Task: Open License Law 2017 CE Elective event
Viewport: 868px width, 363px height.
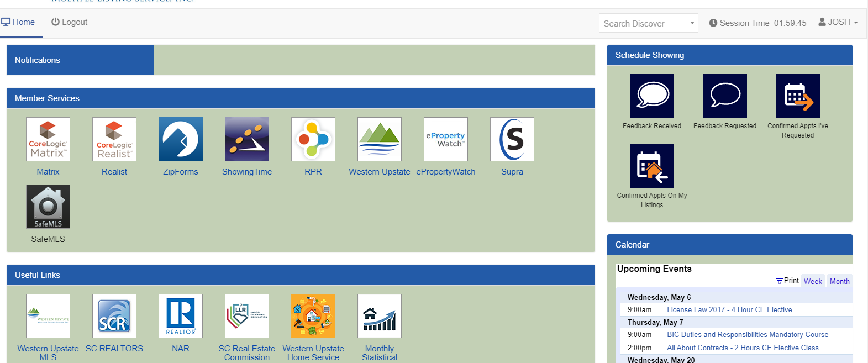Action: click(x=729, y=310)
